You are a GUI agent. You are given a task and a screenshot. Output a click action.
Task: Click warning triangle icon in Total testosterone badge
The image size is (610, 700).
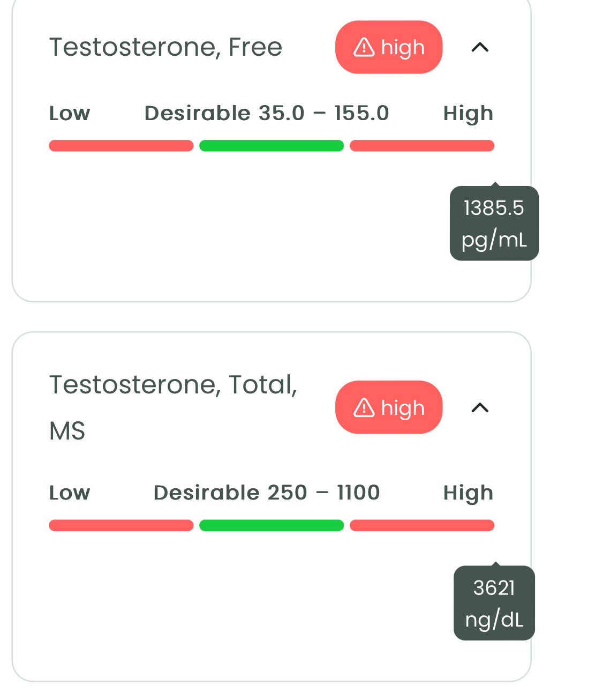point(364,407)
